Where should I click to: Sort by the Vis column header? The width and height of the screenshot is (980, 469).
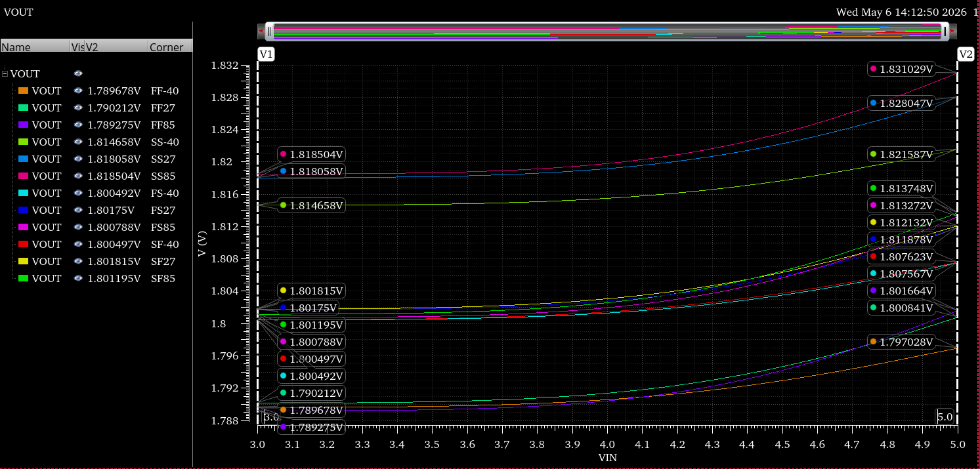(x=77, y=47)
